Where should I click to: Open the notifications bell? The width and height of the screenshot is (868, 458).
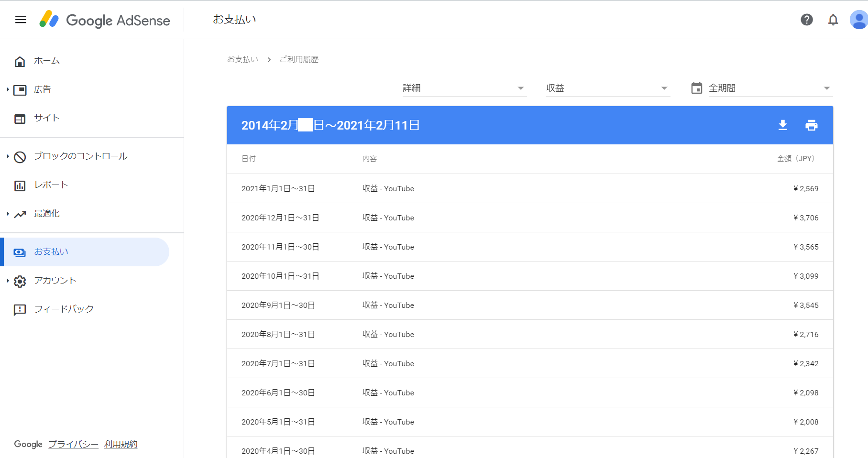point(833,20)
